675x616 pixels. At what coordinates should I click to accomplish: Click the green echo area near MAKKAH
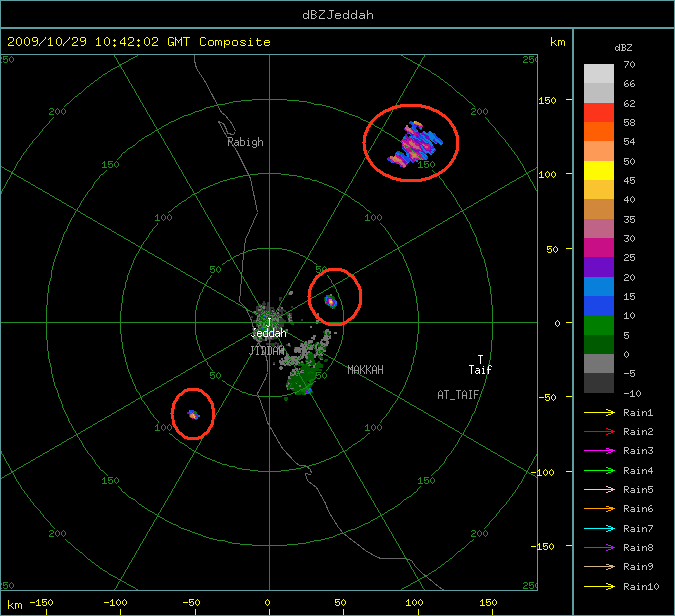coord(302,378)
